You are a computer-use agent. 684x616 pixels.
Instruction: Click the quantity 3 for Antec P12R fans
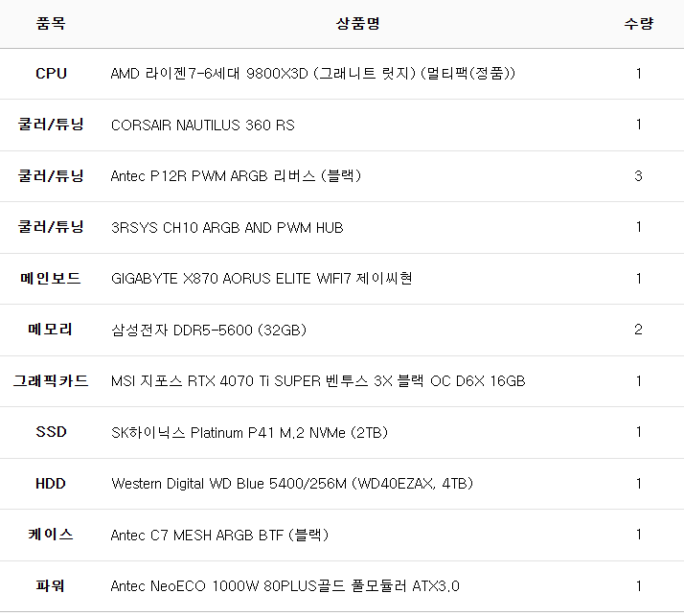(638, 176)
